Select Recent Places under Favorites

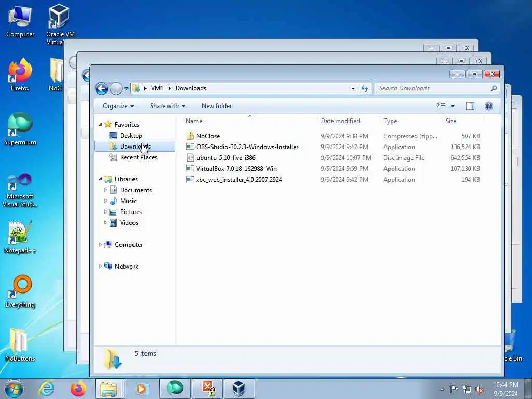tap(138, 157)
